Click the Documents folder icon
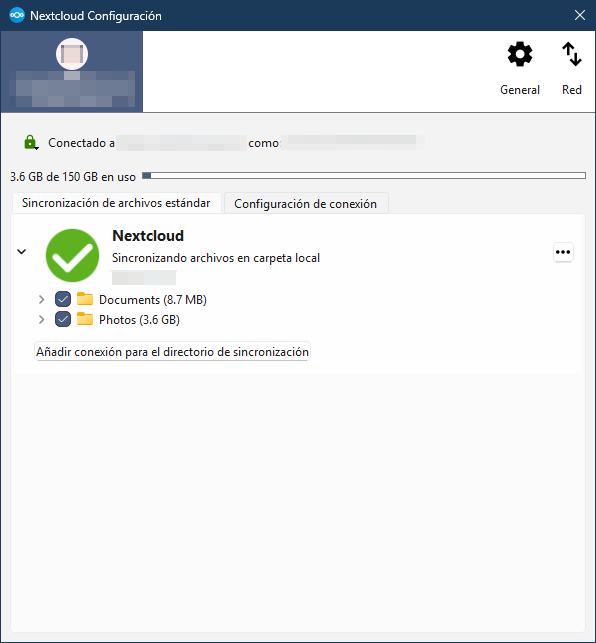The width and height of the screenshot is (596, 643). coord(85,299)
